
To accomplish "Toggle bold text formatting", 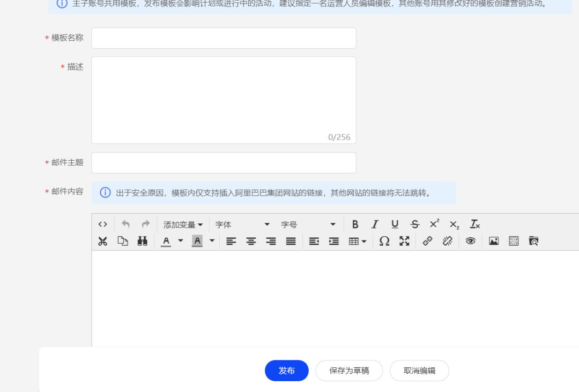I will 355,224.
